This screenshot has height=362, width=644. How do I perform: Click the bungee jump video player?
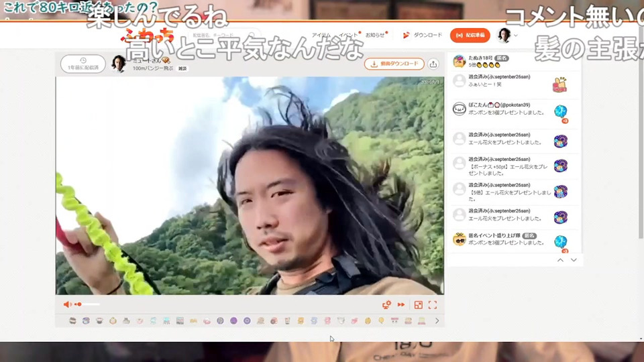250,186
